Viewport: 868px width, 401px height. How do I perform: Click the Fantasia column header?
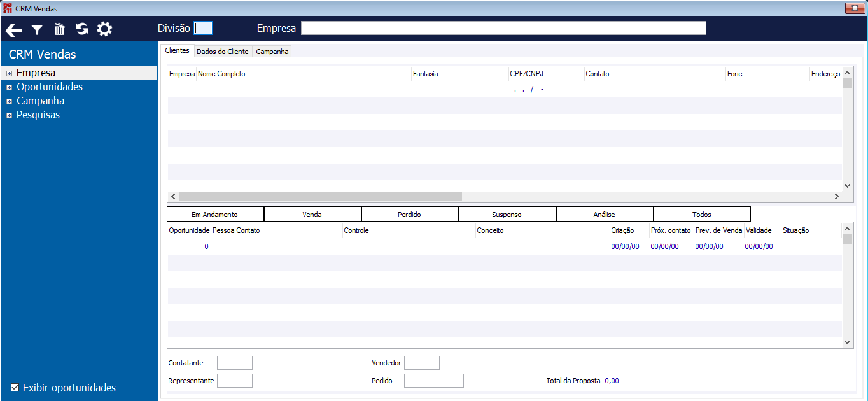coord(425,74)
